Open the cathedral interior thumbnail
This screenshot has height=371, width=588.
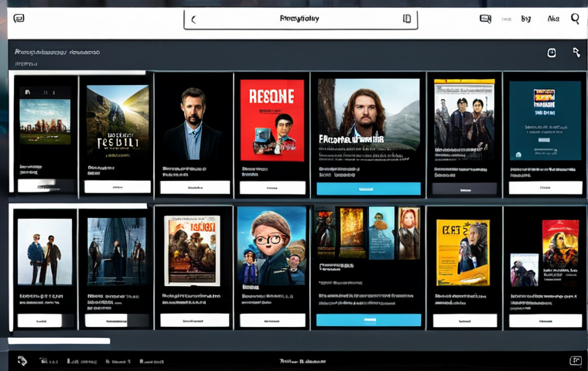[x=117, y=251]
